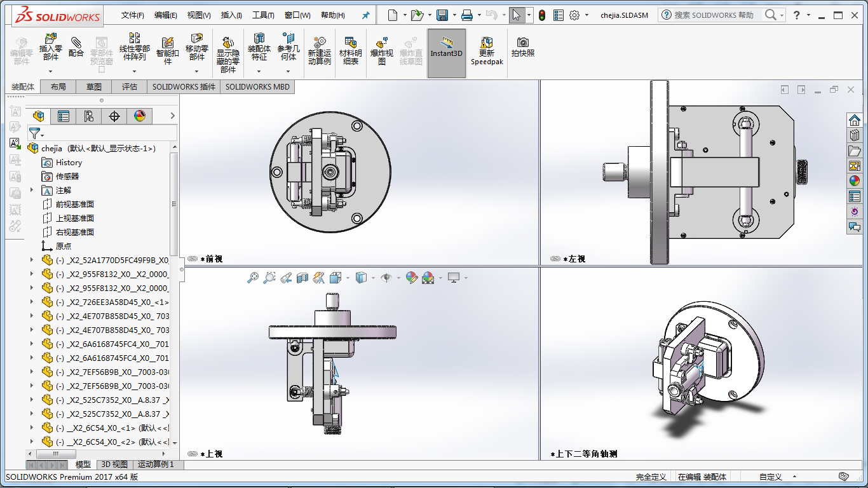Toggle view link icon beside *上视
The image size is (868, 488).
(193, 454)
